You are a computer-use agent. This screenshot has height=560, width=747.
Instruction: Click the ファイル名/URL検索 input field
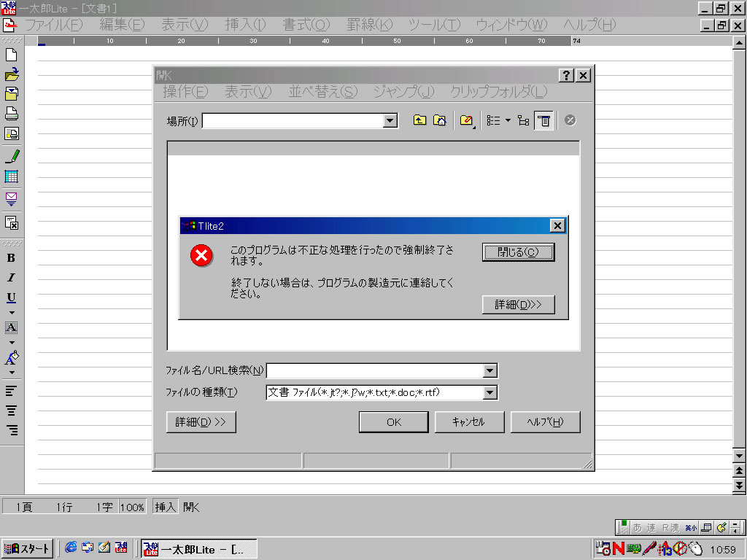tap(375, 370)
